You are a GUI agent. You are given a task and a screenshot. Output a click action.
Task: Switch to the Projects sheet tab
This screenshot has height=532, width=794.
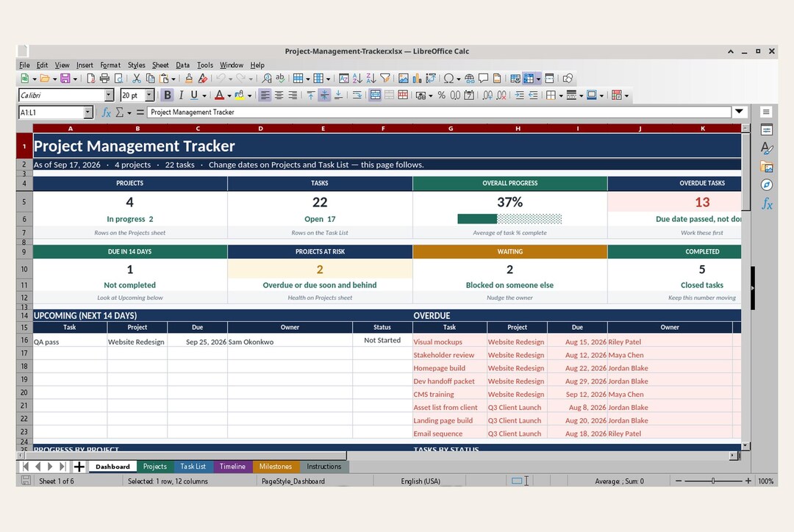(x=154, y=466)
